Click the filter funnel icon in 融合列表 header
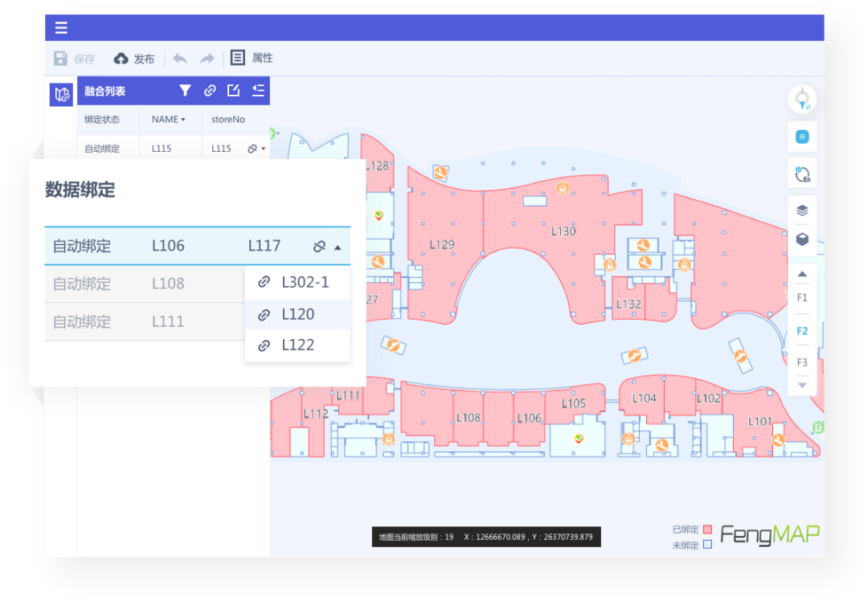Viewport: 868px width, 601px height. [185, 91]
